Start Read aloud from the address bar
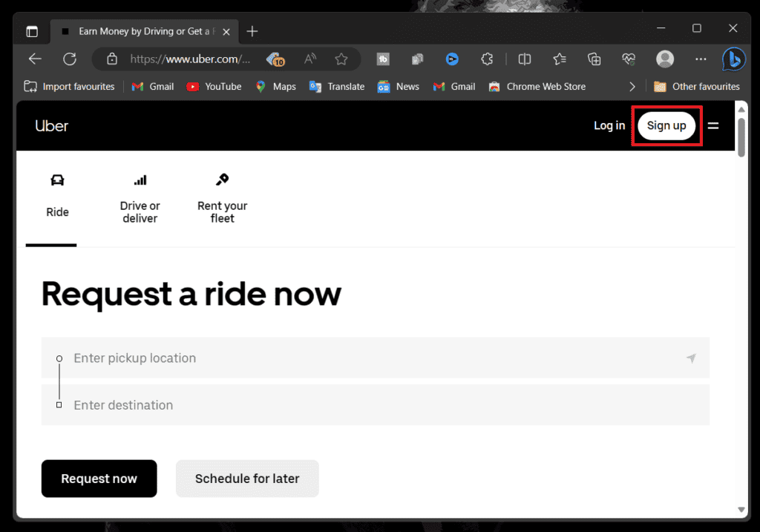The image size is (760, 532). coord(308,59)
